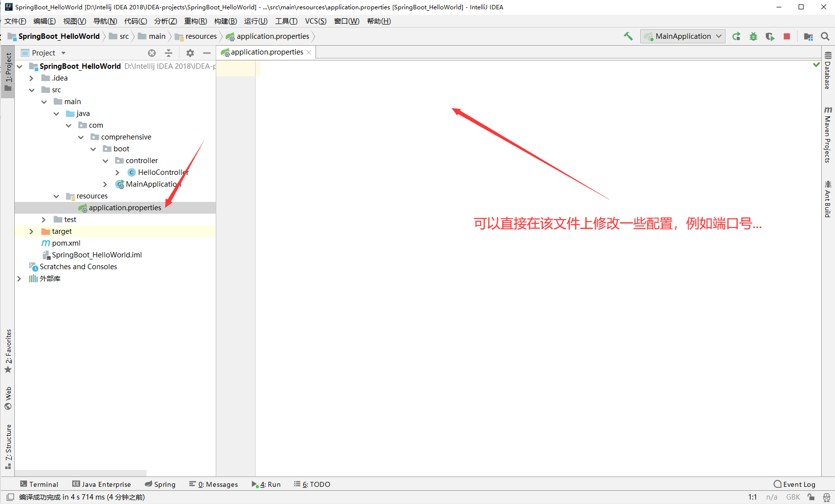
Task: Open the Maven Projects tool window
Action: tap(828, 135)
